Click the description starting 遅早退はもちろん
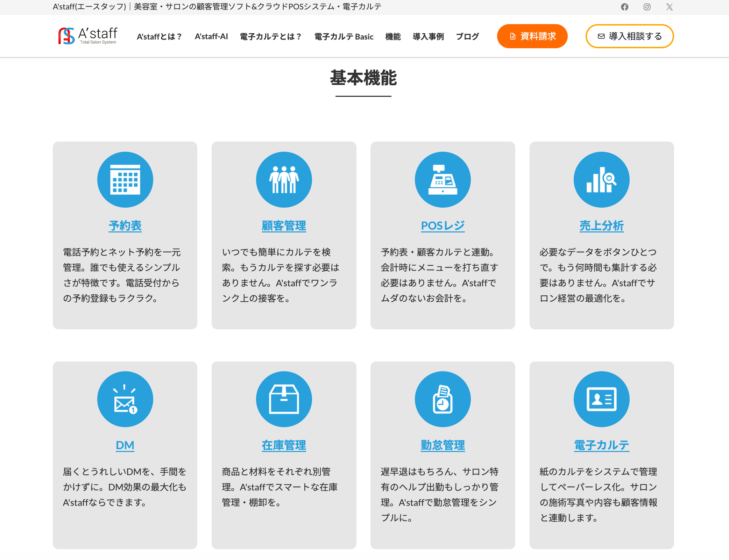The height and width of the screenshot is (560, 729). point(440,495)
